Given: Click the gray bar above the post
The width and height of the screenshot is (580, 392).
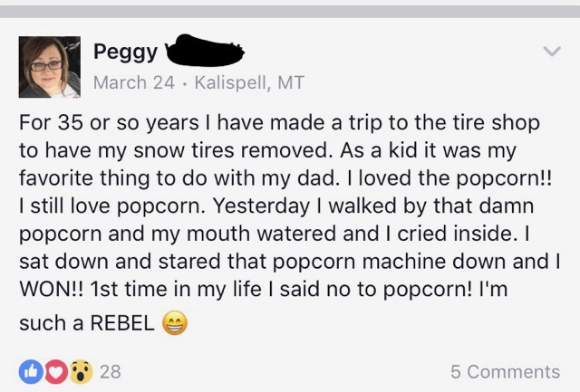Looking at the screenshot, I should click(x=290, y=11).
